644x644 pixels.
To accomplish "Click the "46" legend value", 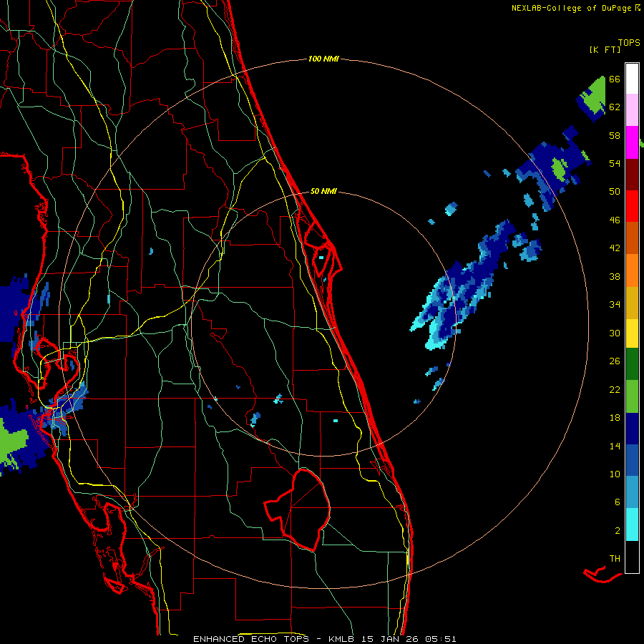I will click(x=615, y=220).
